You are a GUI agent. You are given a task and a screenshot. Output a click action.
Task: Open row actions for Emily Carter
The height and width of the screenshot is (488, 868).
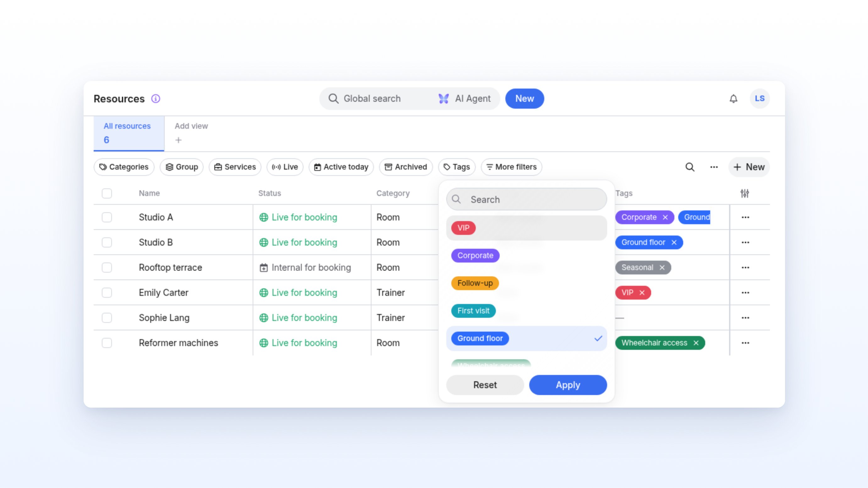click(x=745, y=293)
